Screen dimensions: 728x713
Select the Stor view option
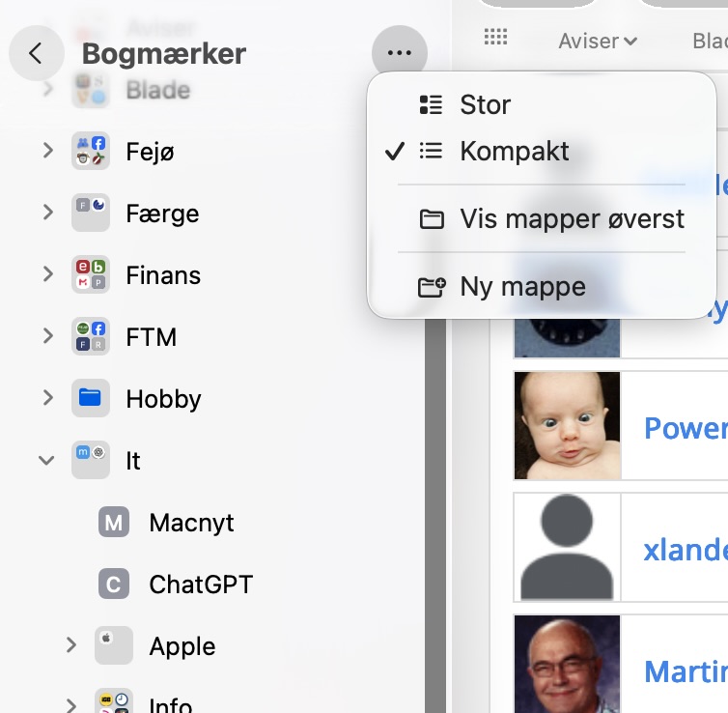[x=485, y=104]
